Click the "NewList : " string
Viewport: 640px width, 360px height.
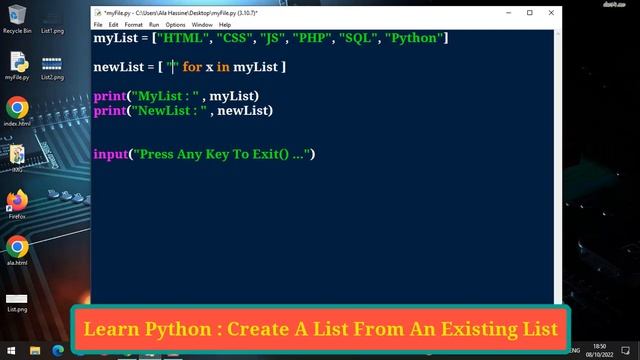coord(169,111)
